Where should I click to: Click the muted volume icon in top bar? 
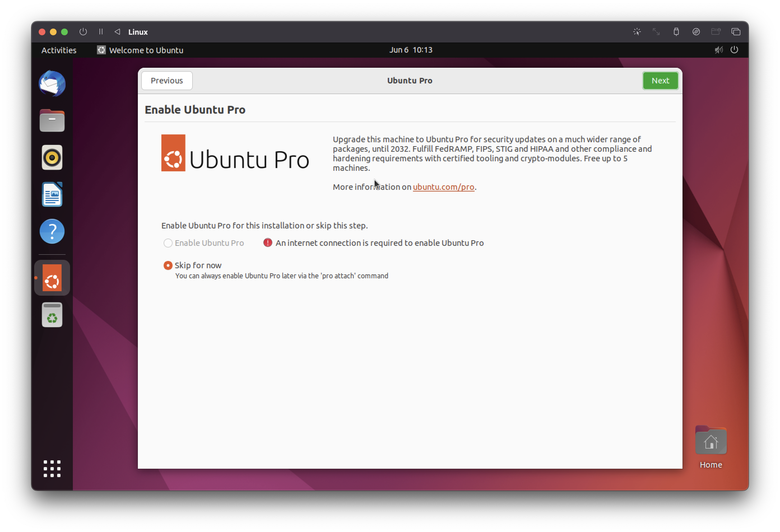pos(718,50)
